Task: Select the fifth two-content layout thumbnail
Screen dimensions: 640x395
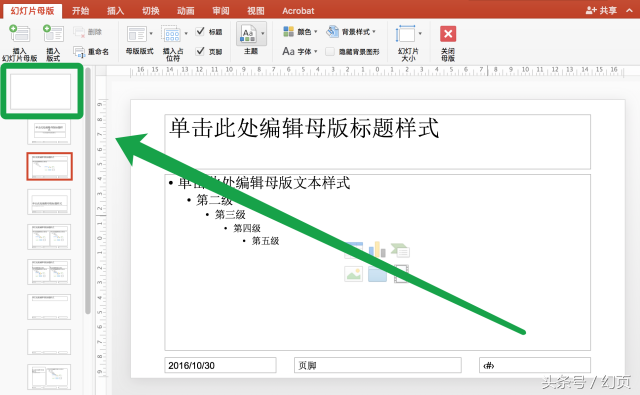Action: (x=49, y=237)
